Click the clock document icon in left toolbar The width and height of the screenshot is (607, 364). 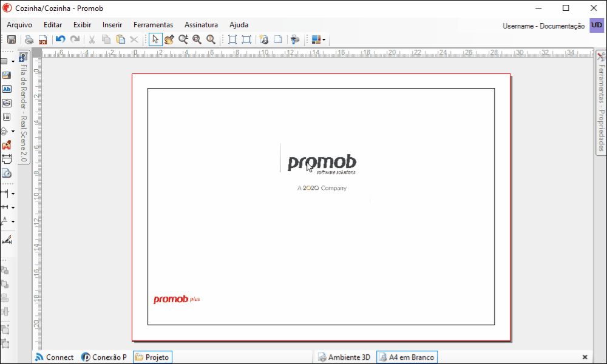[7, 173]
